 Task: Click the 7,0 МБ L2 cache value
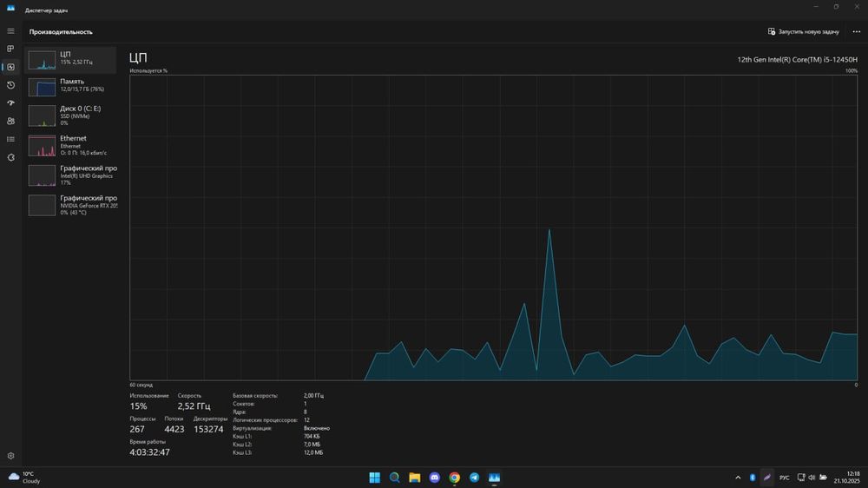312,445
